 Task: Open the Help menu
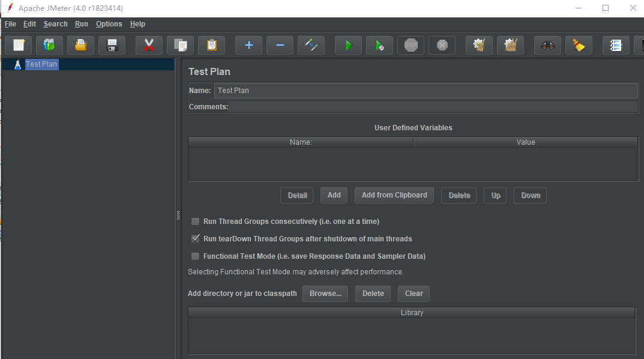point(137,24)
